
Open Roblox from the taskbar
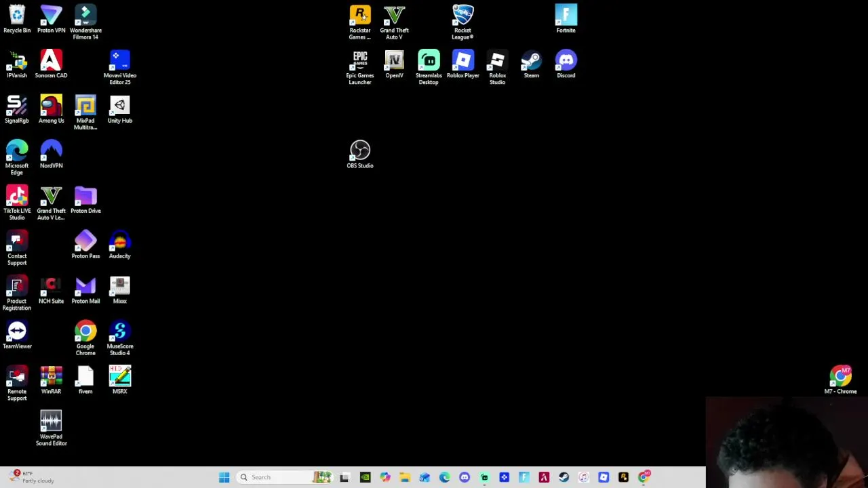[x=604, y=477]
